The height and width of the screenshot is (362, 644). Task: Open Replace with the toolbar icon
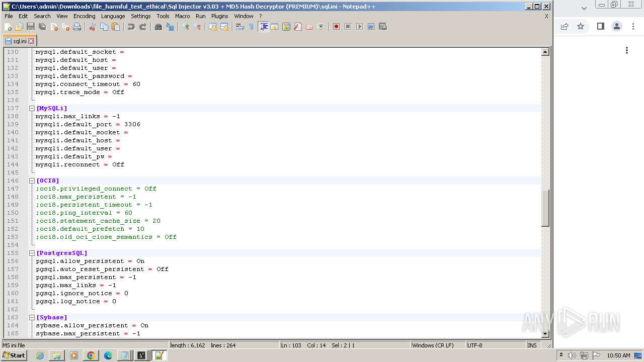(170, 27)
